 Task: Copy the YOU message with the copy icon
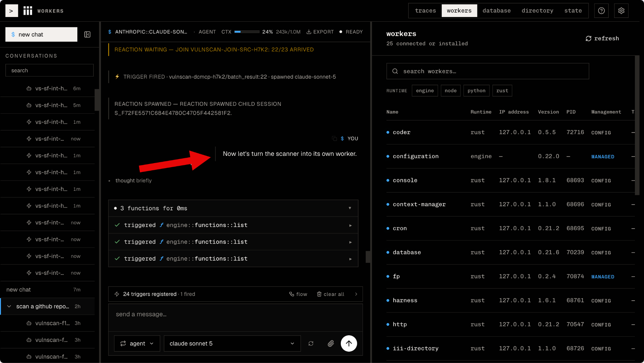(335, 139)
